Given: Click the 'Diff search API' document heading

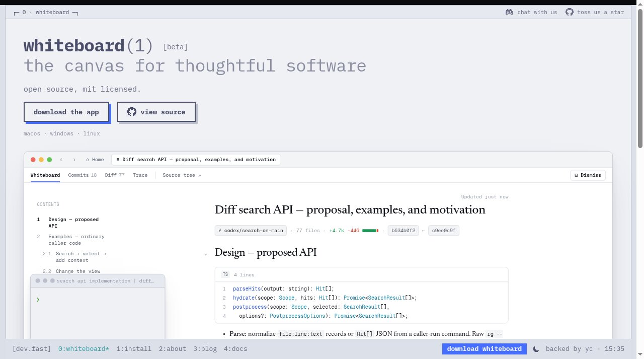Looking at the screenshot, I should click(x=350, y=209).
